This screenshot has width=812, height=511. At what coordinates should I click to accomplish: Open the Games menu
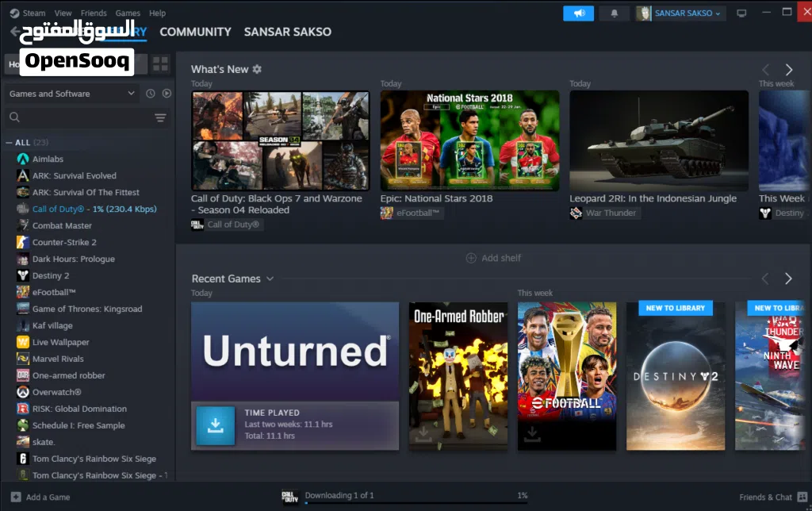pyautogui.click(x=128, y=13)
